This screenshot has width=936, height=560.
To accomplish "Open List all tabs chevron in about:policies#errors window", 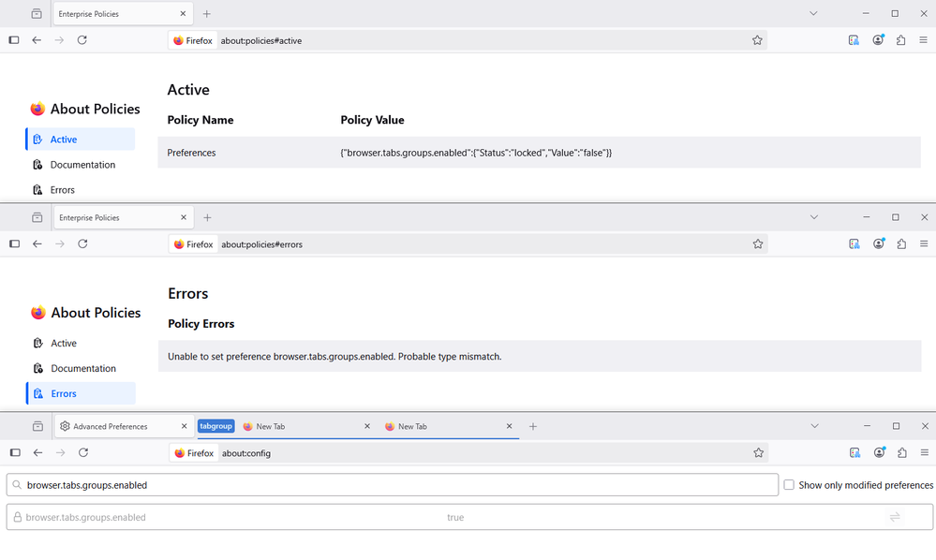I will (813, 217).
